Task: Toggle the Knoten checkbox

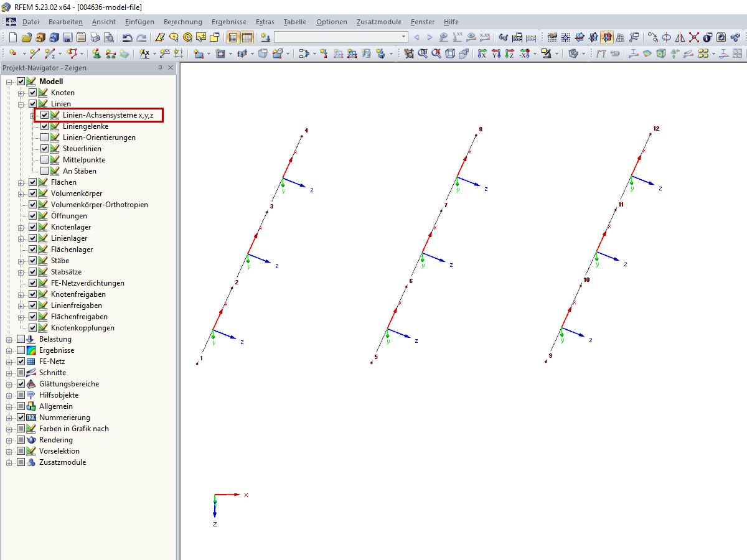Action: (x=33, y=93)
